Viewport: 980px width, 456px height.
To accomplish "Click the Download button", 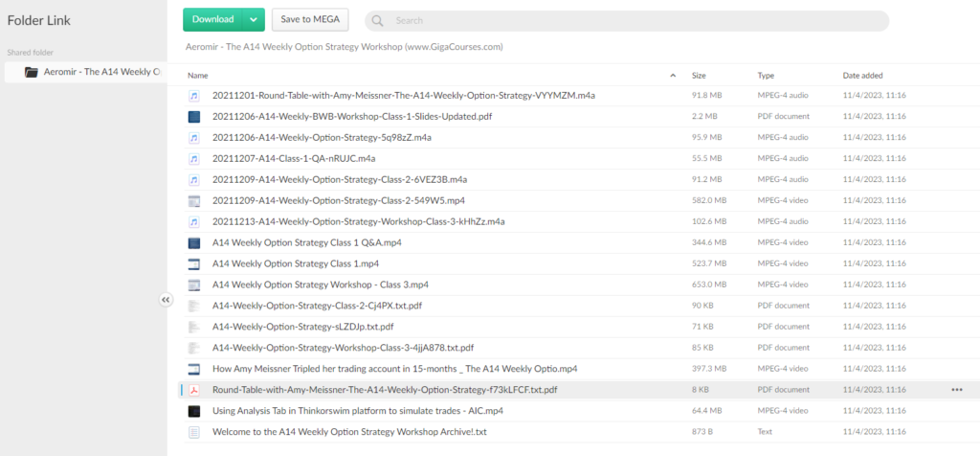I will 212,19.
